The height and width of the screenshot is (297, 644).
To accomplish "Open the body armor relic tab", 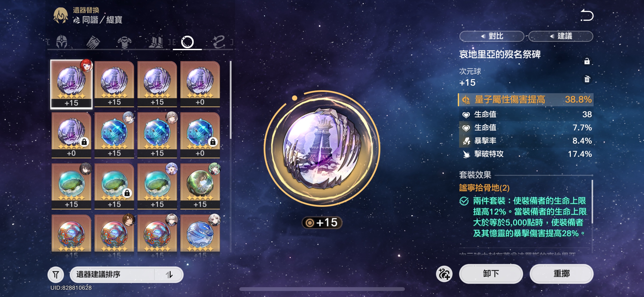I will (125, 42).
